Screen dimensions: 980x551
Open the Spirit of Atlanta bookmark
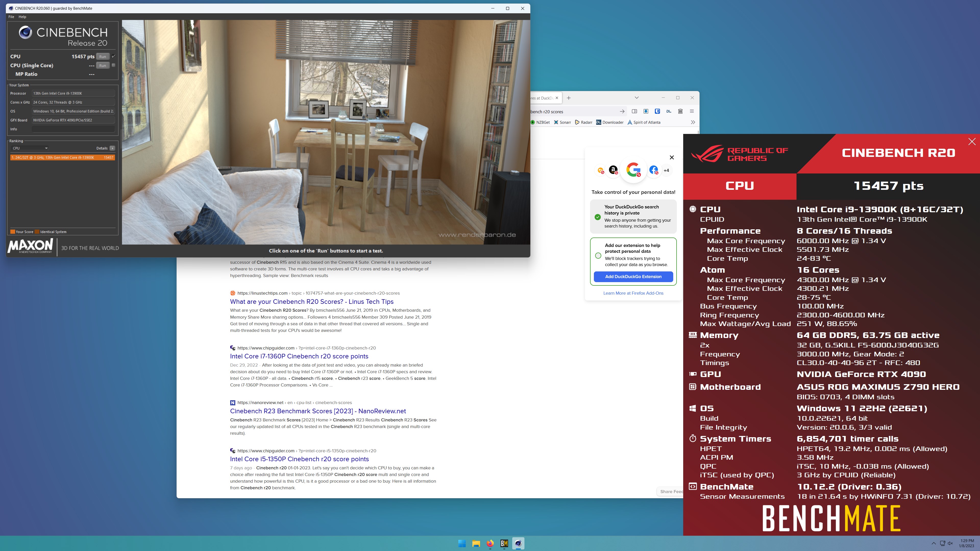click(644, 122)
